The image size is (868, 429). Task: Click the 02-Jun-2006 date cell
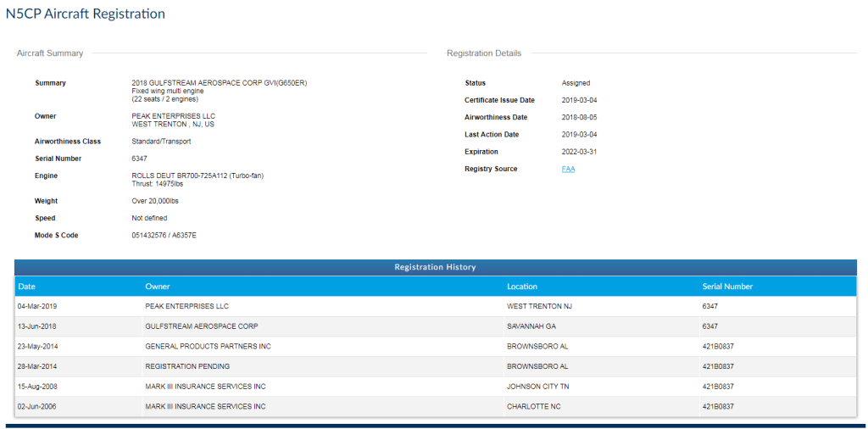pos(37,407)
